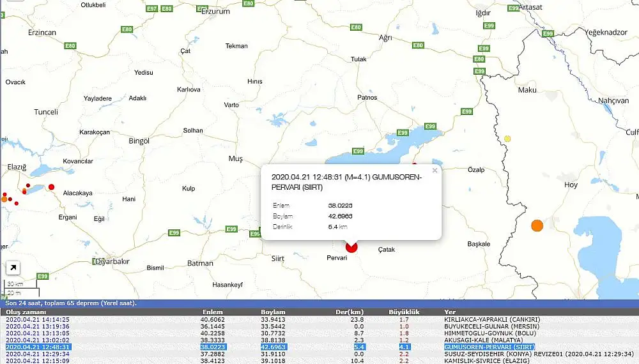Click highlighted GUMUSOREN-PERVARI (SIIRT) location cell
Image resolution: width=639 pixels, height=364 pixels.
point(489,347)
